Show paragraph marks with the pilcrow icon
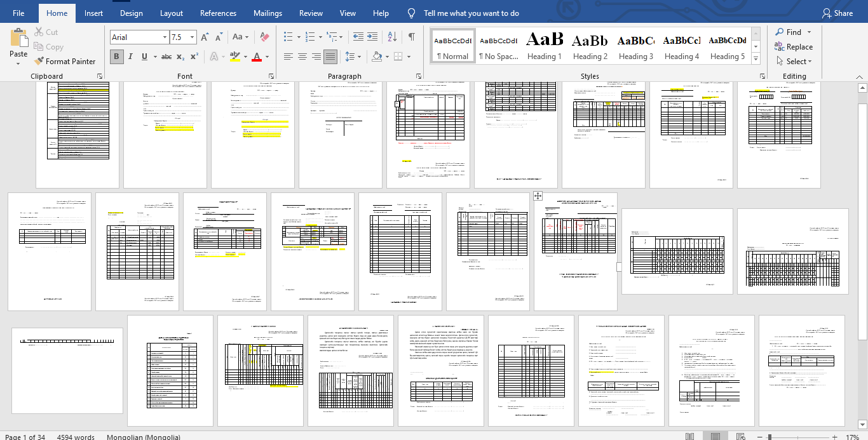868x440 pixels. tap(412, 37)
